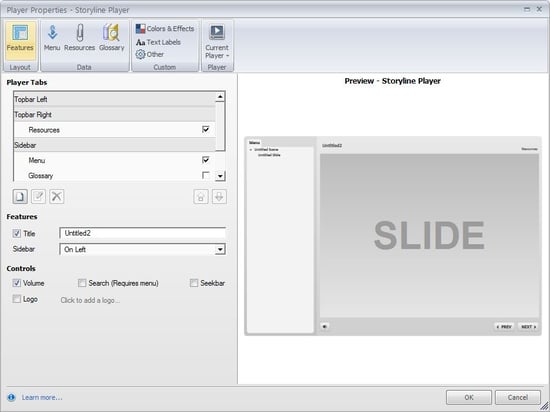Viewport: 550px width, 412px height.
Task: Open the Resources paperclip icon
Action: tap(80, 38)
